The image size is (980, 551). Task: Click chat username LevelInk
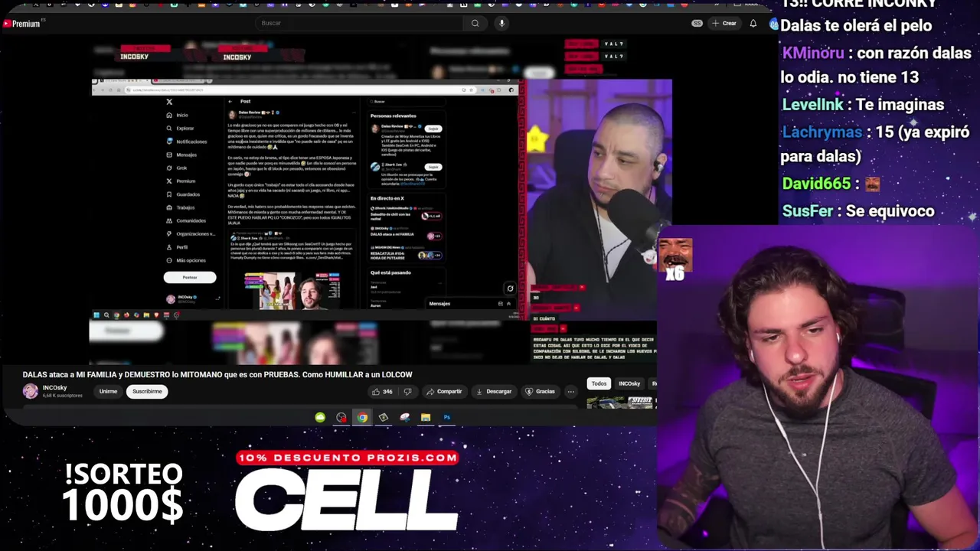[812, 104]
